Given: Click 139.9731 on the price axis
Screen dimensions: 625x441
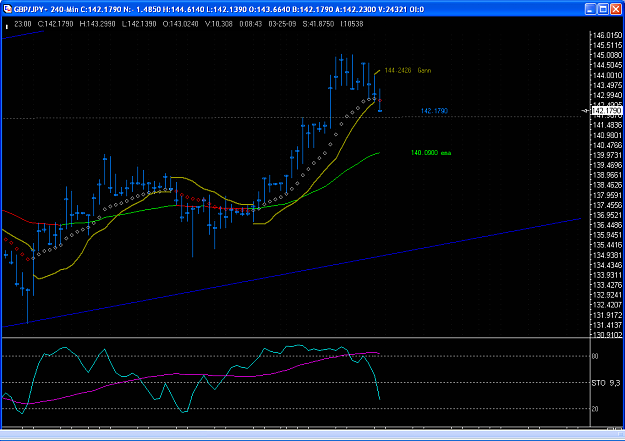Looking at the screenshot, I should (x=607, y=155).
